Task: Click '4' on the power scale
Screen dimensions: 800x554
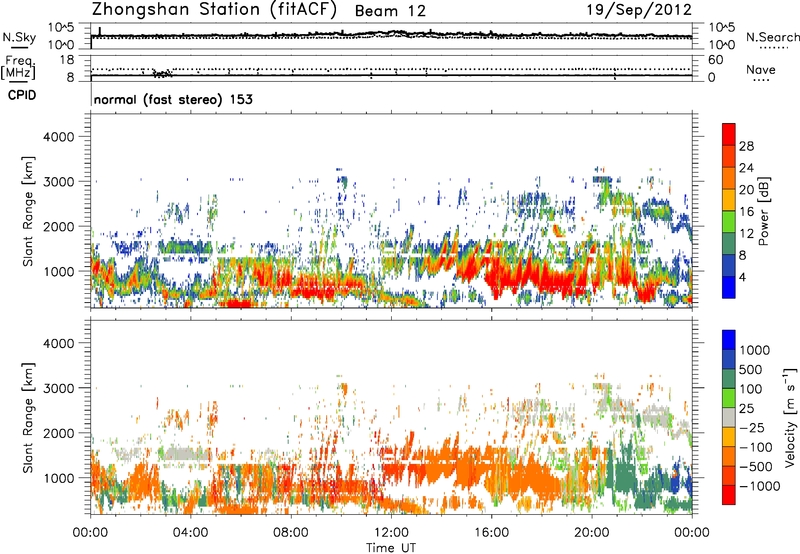Action: 742,277
